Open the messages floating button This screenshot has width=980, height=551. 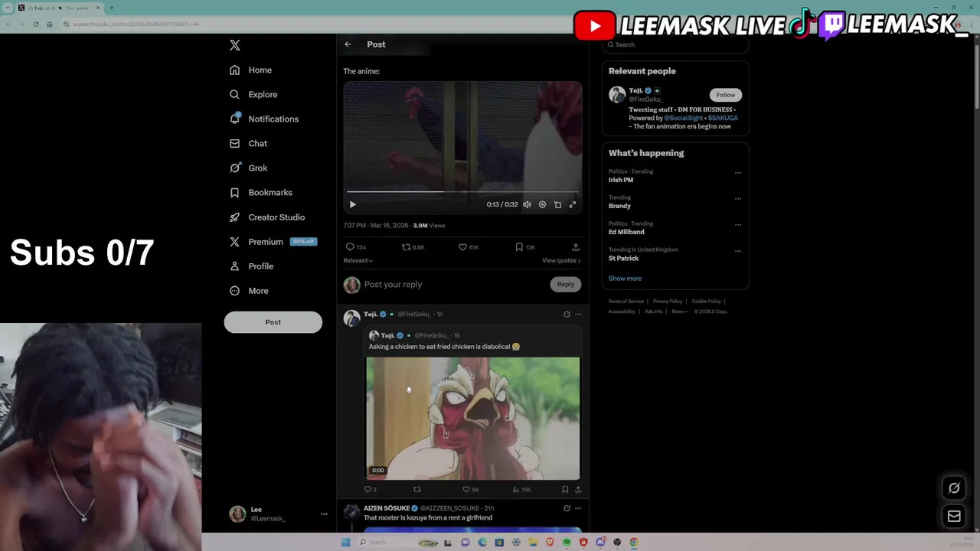point(954,517)
